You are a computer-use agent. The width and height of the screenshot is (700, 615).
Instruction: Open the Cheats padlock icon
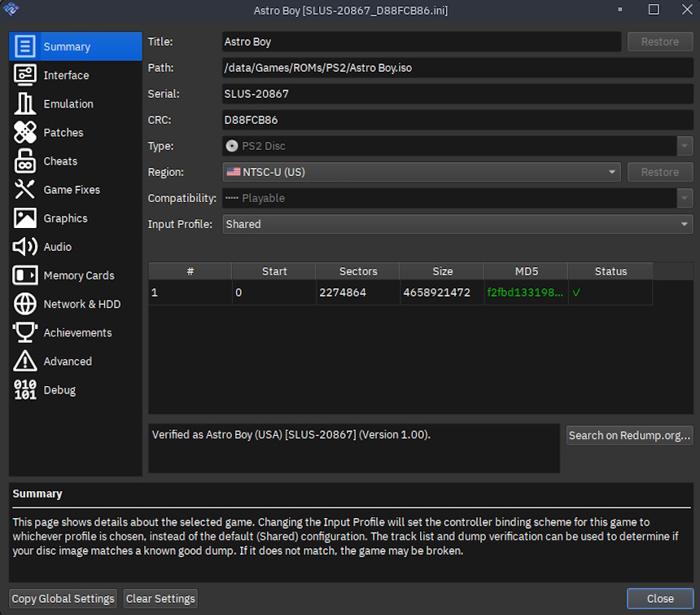coord(25,160)
